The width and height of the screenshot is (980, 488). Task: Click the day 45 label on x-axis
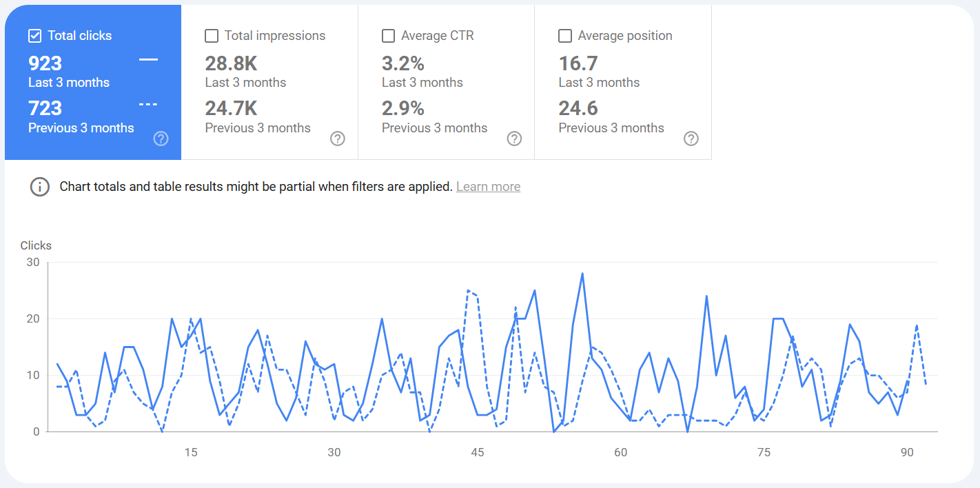pos(478,453)
